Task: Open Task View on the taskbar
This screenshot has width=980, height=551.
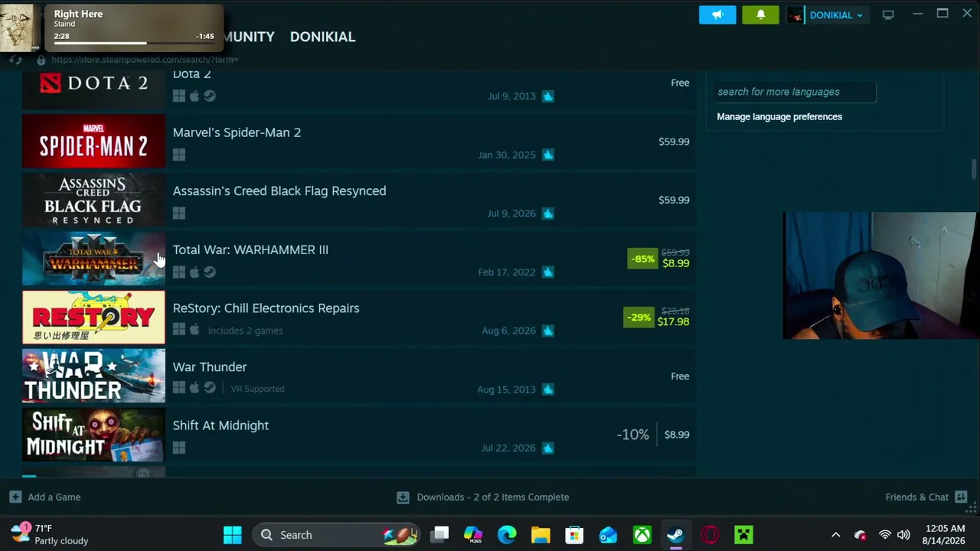Action: click(439, 535)
